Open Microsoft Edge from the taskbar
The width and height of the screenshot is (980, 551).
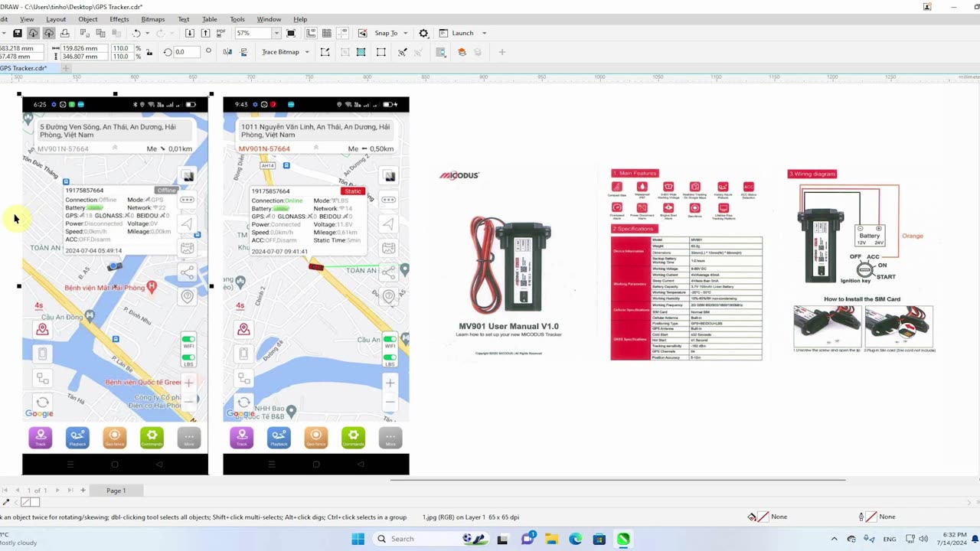coord(575,539)
